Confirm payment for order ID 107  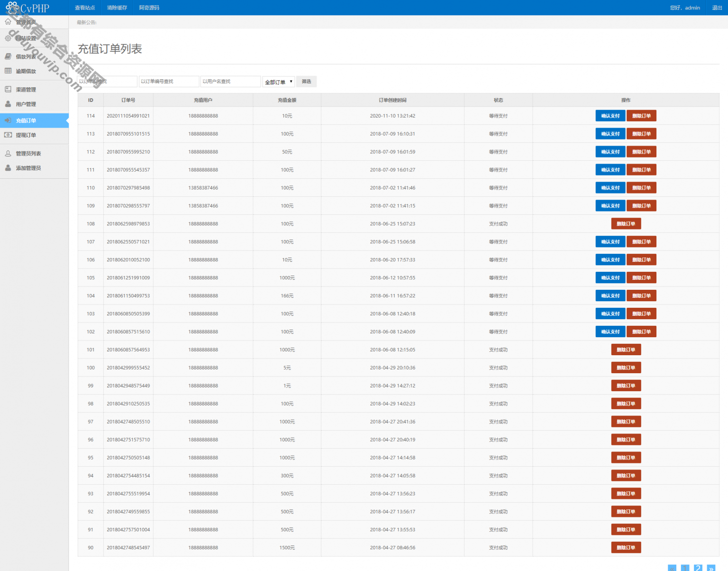610,242
